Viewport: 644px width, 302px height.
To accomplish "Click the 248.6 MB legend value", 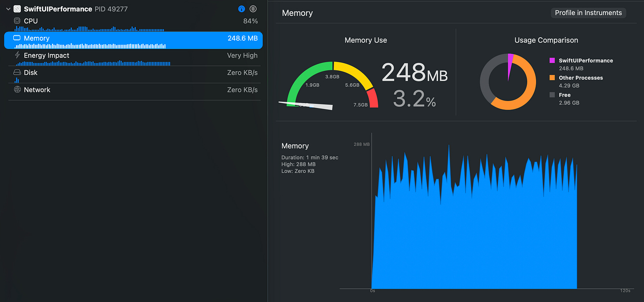I will point(571,69).
